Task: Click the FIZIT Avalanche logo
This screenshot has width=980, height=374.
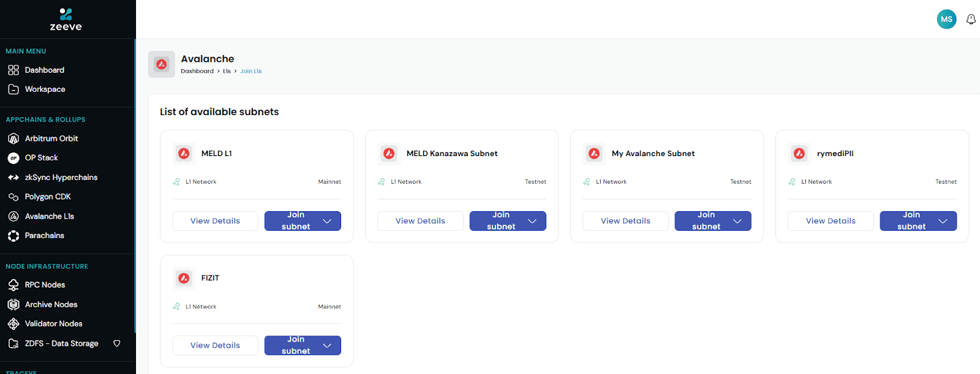Action: pyautogui.click(x=184, y=278)
